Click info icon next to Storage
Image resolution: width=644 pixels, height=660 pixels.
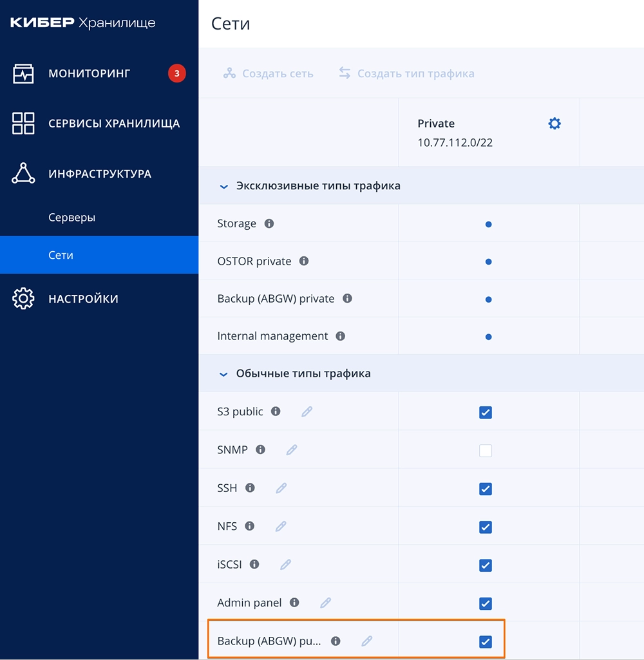pos(269,223)
